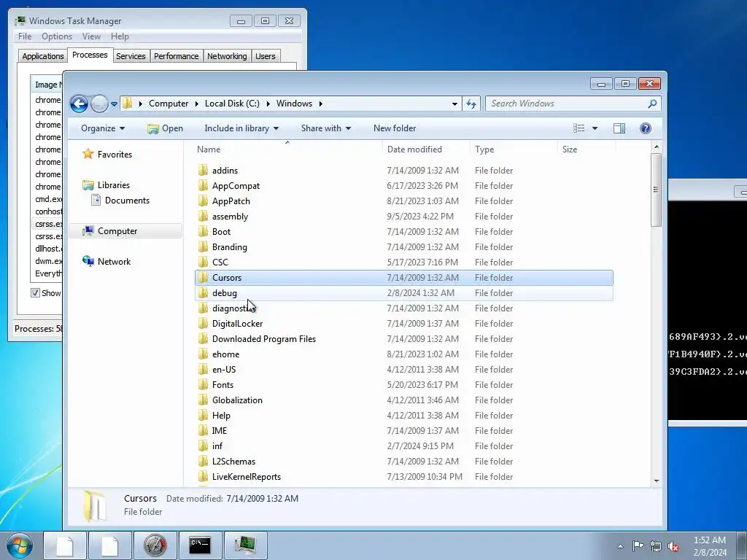Refresh the Windows folder view
The width and height of the screenshot is (747, 560).
coord(471,104)
